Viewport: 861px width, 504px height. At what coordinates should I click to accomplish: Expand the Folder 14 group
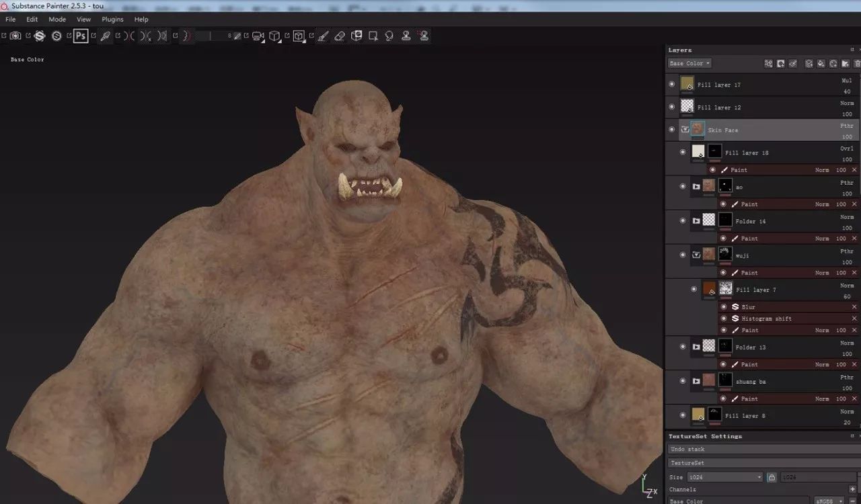click(x=696, y=220)
